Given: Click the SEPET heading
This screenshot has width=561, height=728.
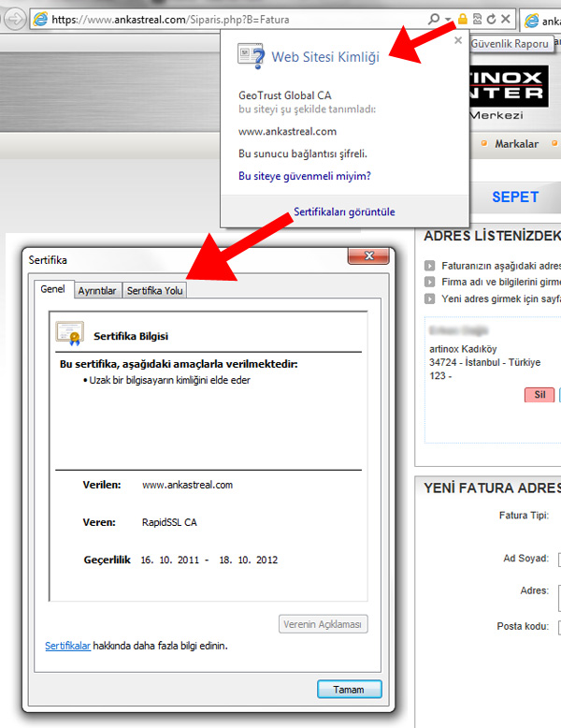Looking at the screenshot, I should (x=515, y=197).
